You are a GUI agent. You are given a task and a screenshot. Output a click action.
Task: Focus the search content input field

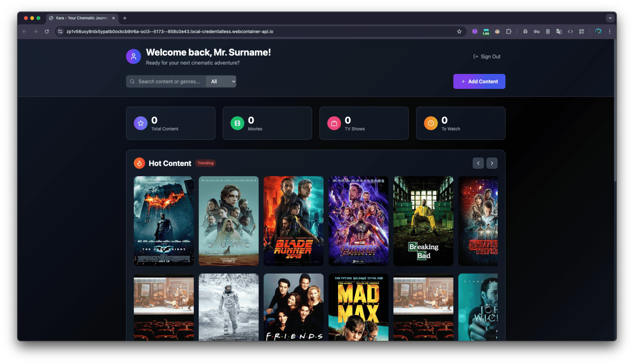coord(169,82)
